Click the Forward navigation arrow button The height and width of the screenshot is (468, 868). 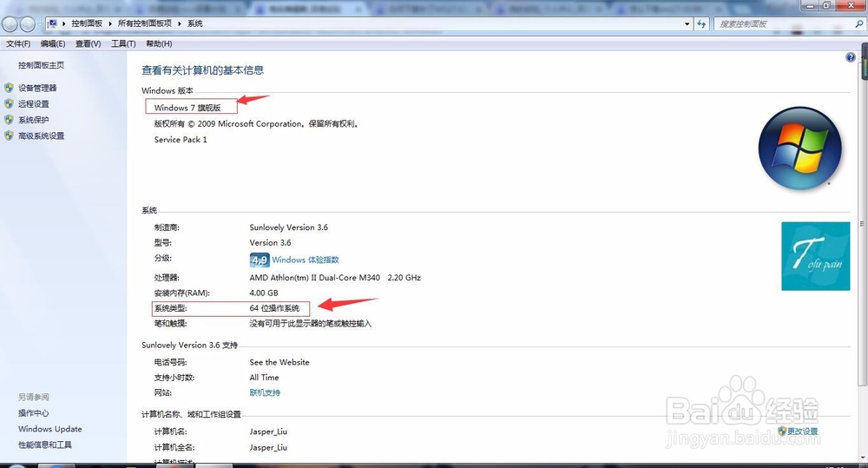point(28,23)
